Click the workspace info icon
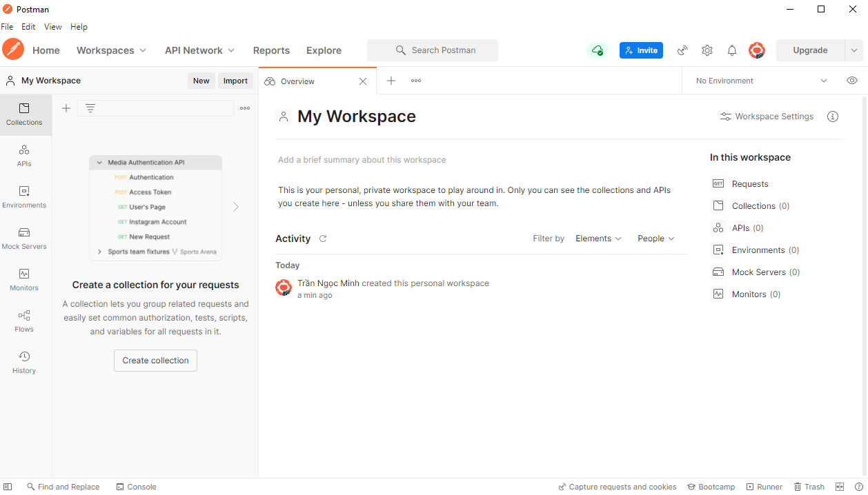Viewport: 868px width, 495px height. click(833, 117)
